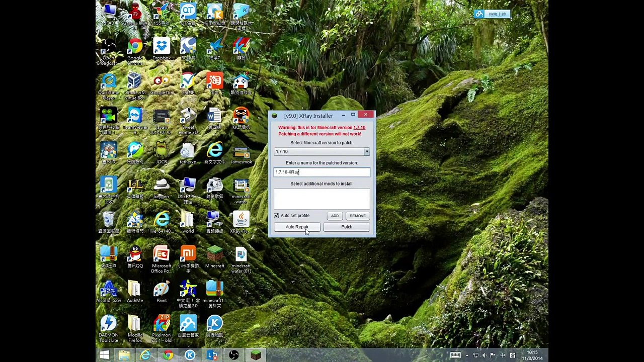This screenshot has width=644, height=362.
Task: Minimize the XRay Installer window
Action: (x=343, y=115)
